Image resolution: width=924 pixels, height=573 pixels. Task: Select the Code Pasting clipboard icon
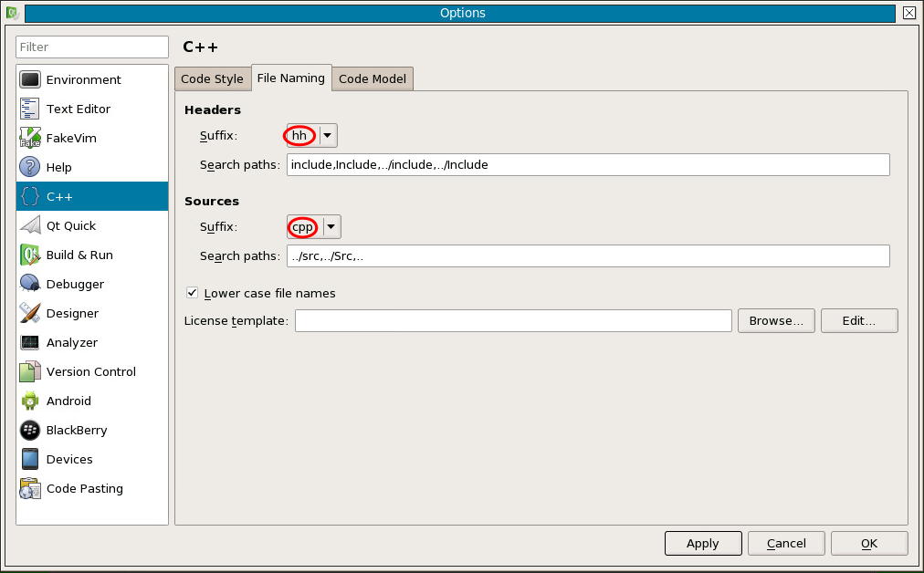pyautogui.click(x=30, y=488)
